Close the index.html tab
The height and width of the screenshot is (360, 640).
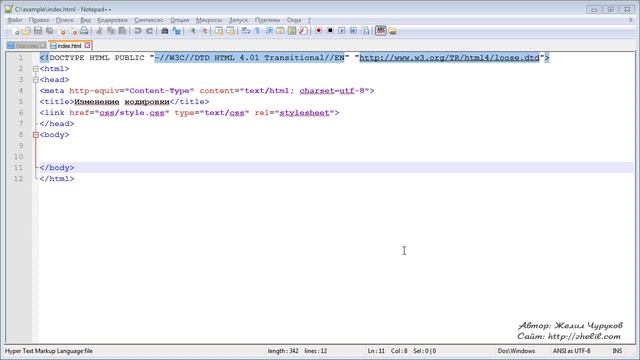click(x=87, y=46)
